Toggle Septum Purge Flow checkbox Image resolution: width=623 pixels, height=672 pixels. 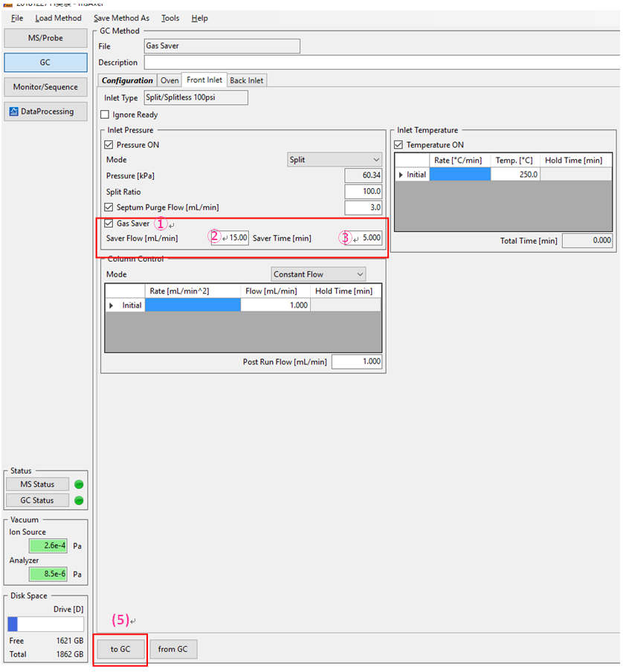[x=110, y=207]
